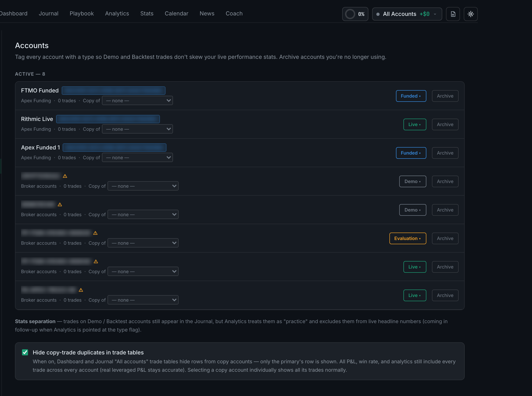
Task: Open the file import icon button
Action: [x=453, y=14]
